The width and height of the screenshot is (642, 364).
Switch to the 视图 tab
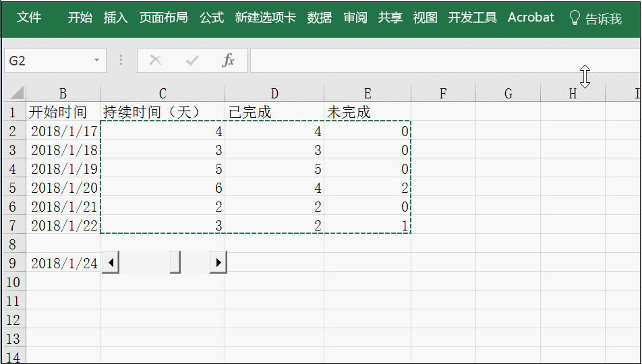(425, 18)
